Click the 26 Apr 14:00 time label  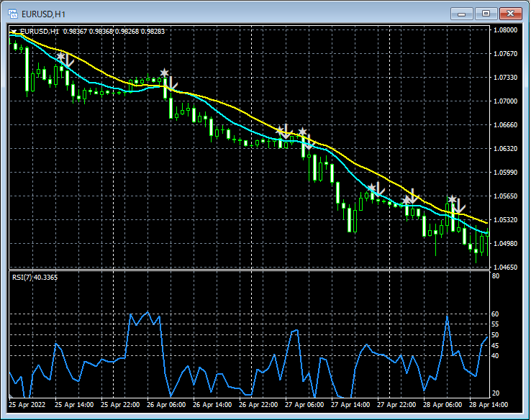pyautogui.click(x=212, y=405)
